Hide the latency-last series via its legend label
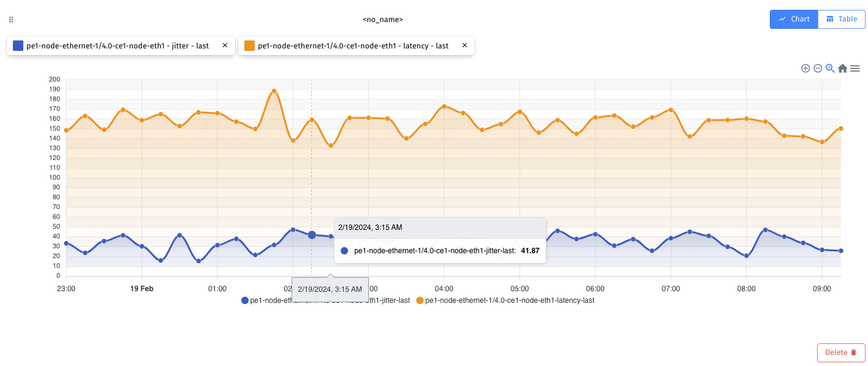The width and height of the screenshot is (868, 366). click(508, 300)
